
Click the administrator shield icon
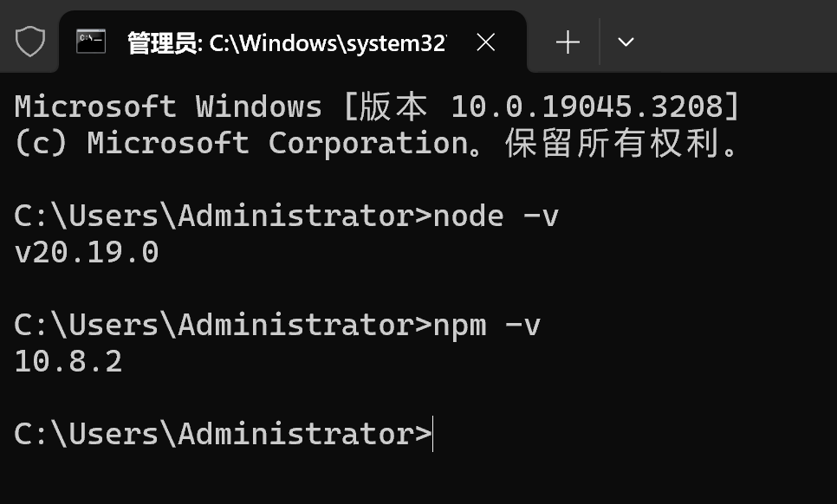tap(29, 42)
